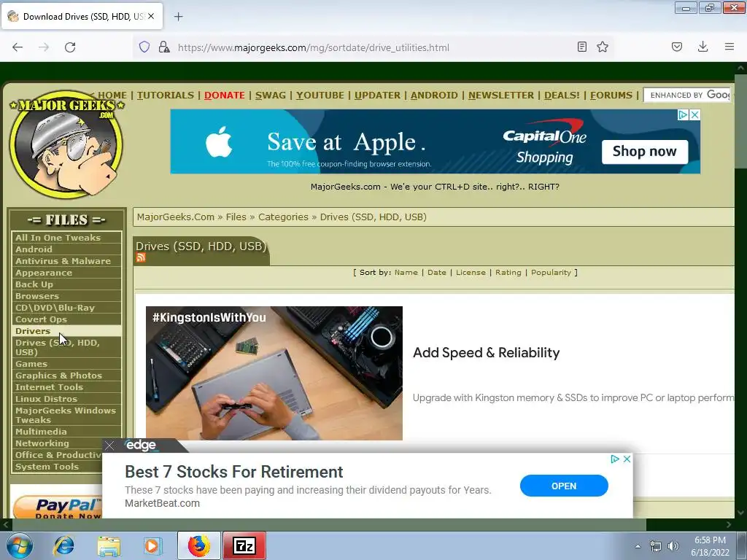Open the Antivirus & Malware category
This screenshot has height=560, width=747.
[66, 260]
